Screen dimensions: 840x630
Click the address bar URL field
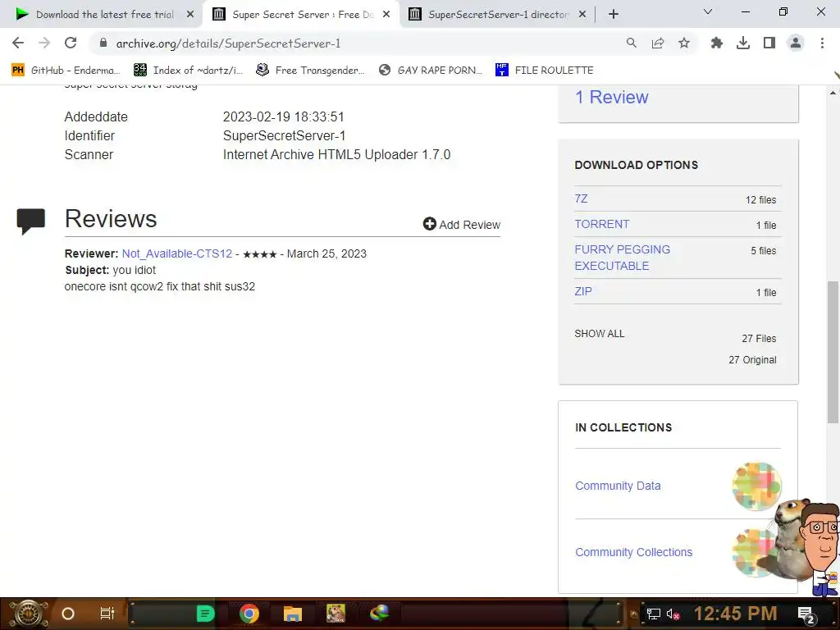pyautogui.click(x=359, y=43)
